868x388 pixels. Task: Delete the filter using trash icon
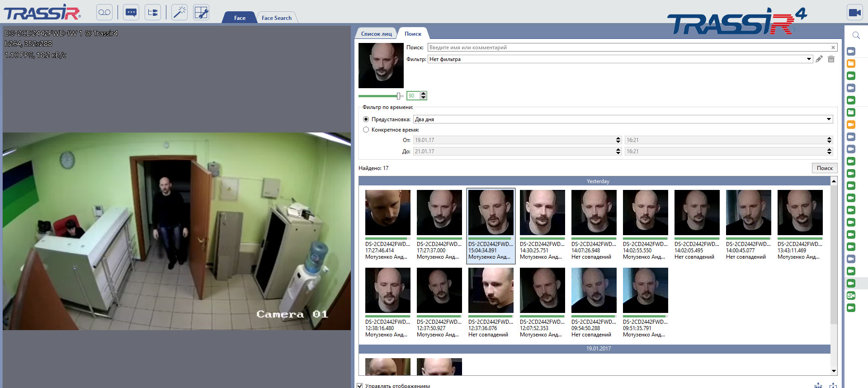coord(831,59)
